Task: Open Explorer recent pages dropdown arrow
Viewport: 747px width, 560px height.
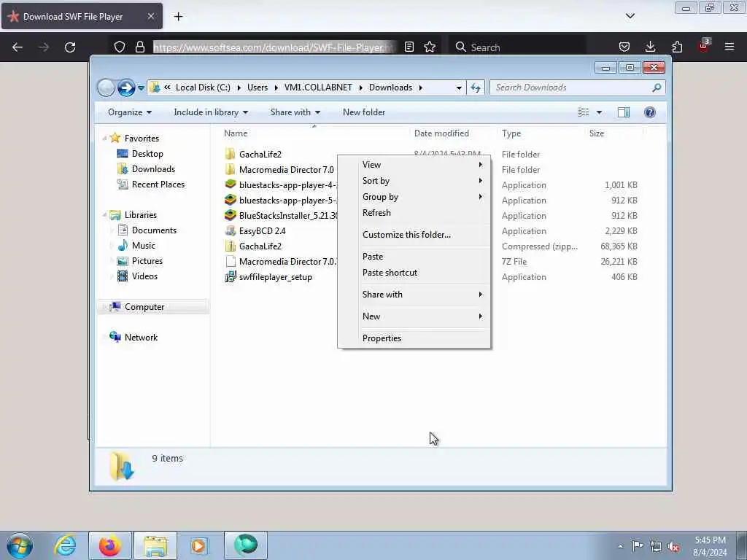Action: coord(141,88)
